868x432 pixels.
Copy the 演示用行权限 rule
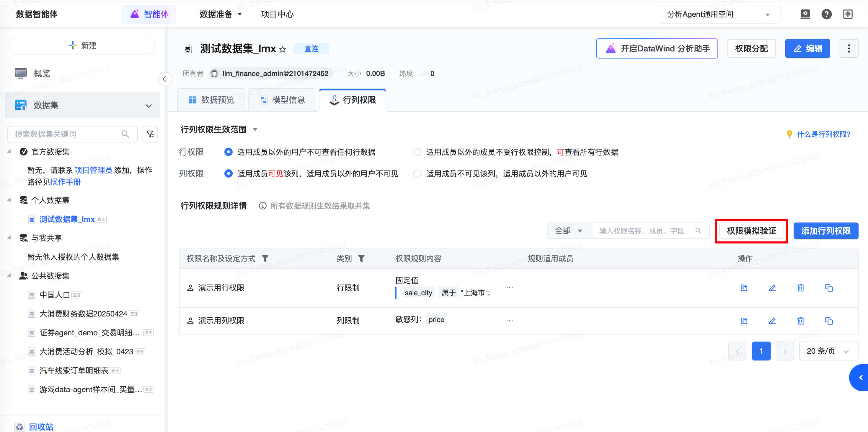coord(829,288)
